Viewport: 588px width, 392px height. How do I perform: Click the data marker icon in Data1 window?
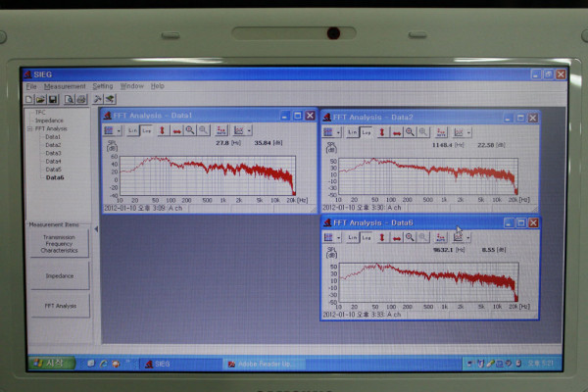(x=221, y=130)
